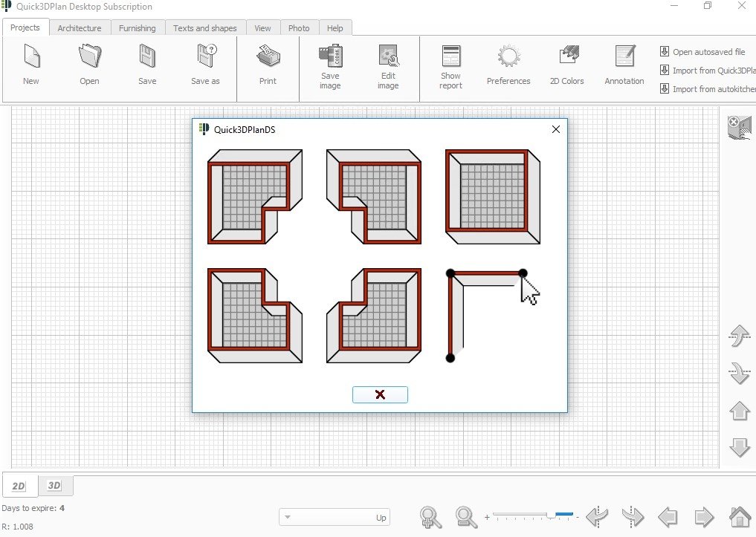Print the current plan
The height and width of the screenshot is (537, 756).
[268, 65]
